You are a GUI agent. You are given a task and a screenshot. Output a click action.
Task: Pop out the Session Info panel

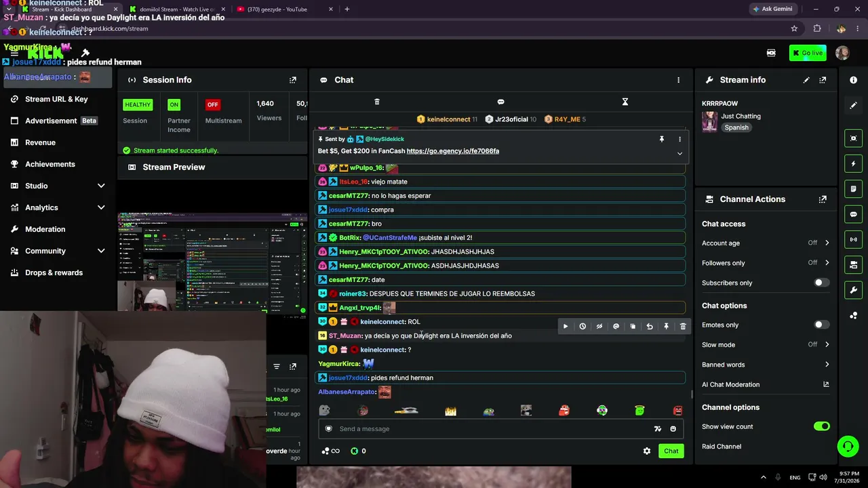[293, 80]
